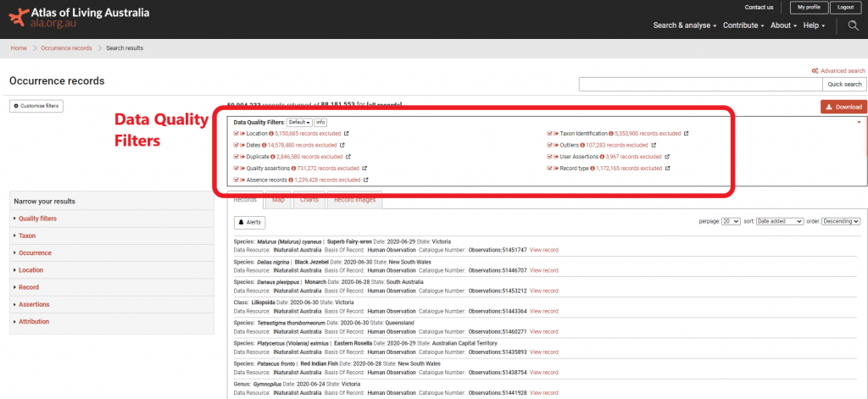Image resolution: width=868 pixels, height=399 pixels.
Task: Open external link icon beside Taxon Identification
Action: point(686,134)
